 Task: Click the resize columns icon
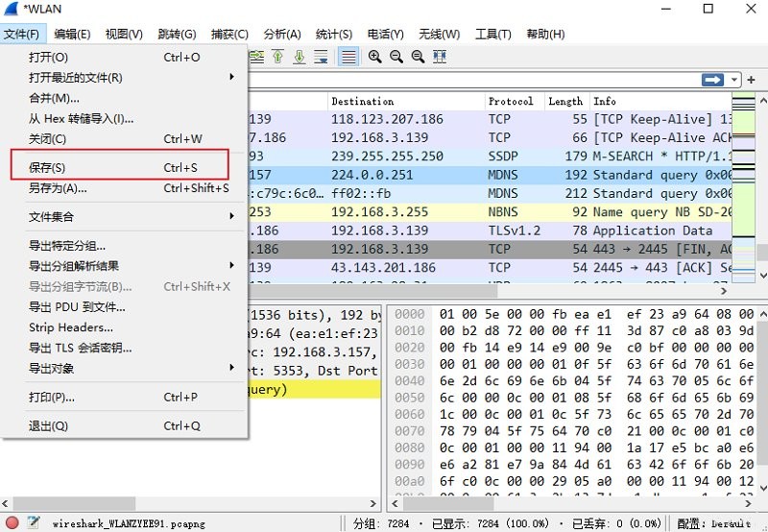(440, 58)
